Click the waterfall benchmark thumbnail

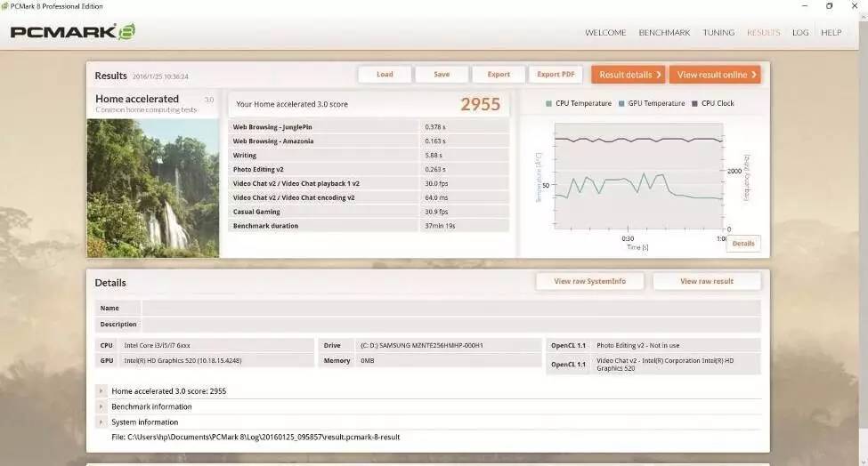[x=152, y=188]
